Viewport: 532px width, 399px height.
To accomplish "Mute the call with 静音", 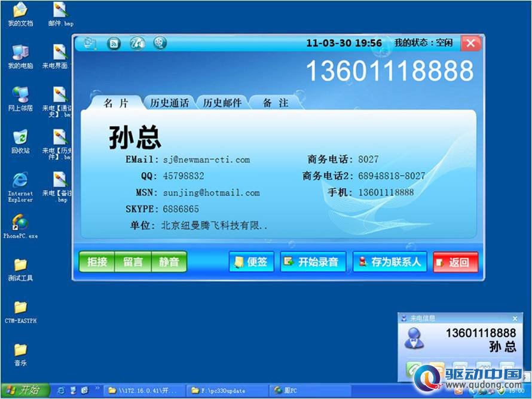I will click(x=169, y=262).
